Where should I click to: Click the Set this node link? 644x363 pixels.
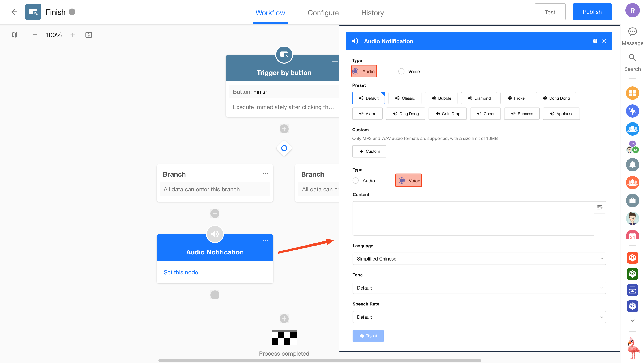[x=180, y=272]
